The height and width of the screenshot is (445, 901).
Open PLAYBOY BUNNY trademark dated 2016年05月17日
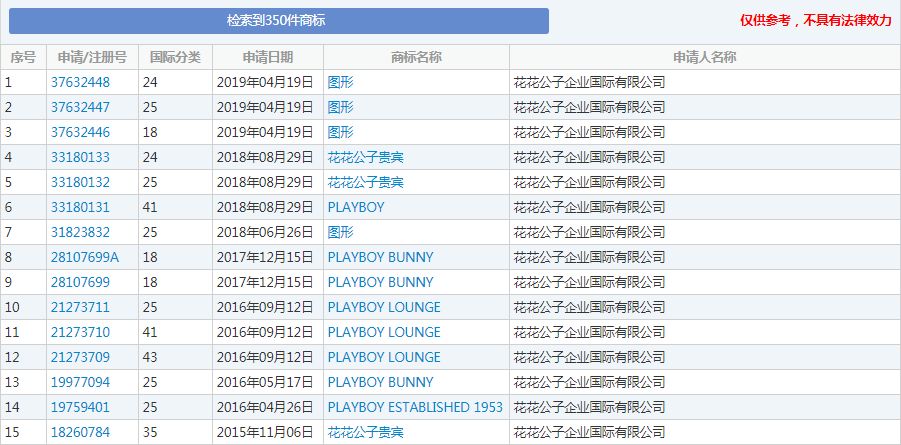click(x=380, y=382)
